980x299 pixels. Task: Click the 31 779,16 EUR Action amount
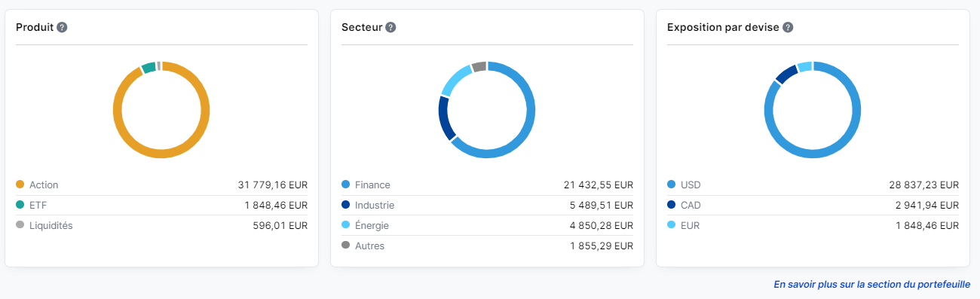click(272, 185)
